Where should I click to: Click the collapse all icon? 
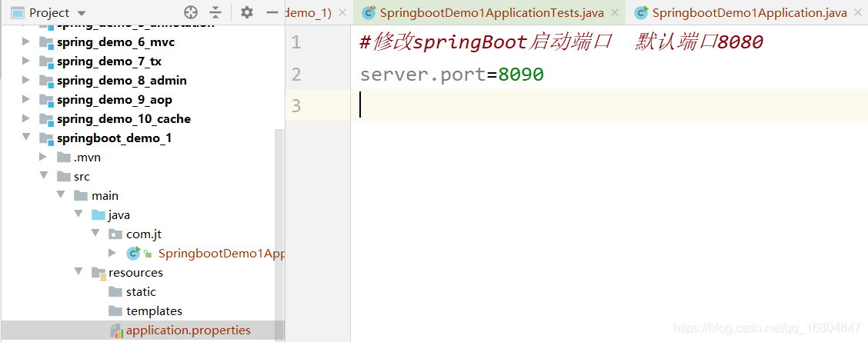[x=215, y=12]
